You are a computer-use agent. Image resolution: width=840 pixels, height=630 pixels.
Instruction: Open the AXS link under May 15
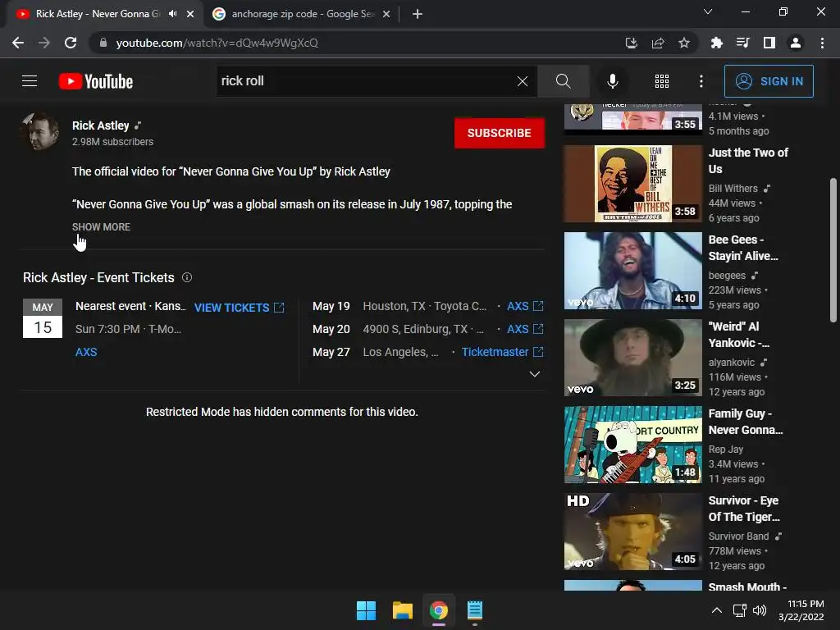tap(86, 352)
